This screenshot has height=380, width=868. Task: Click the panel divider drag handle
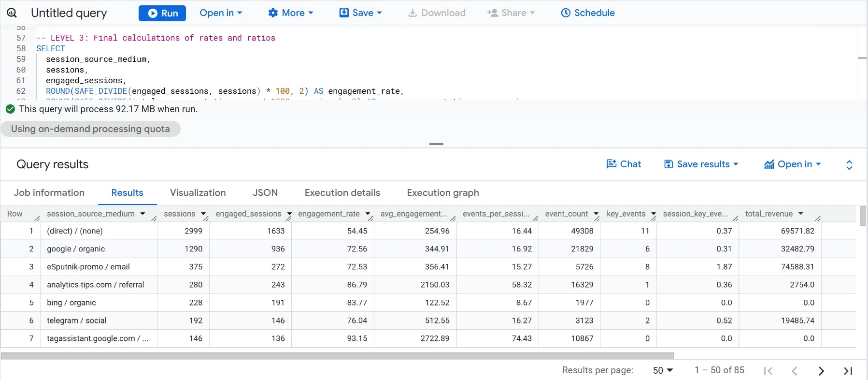coord(436,144)
